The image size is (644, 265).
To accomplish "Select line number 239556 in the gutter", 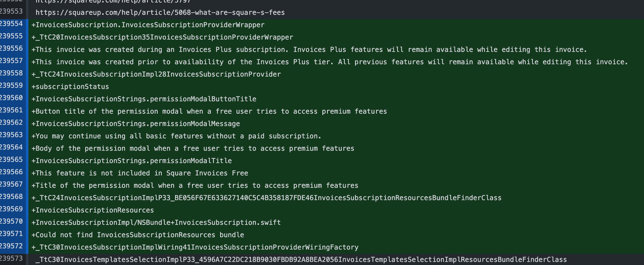I will pos(11,48).
